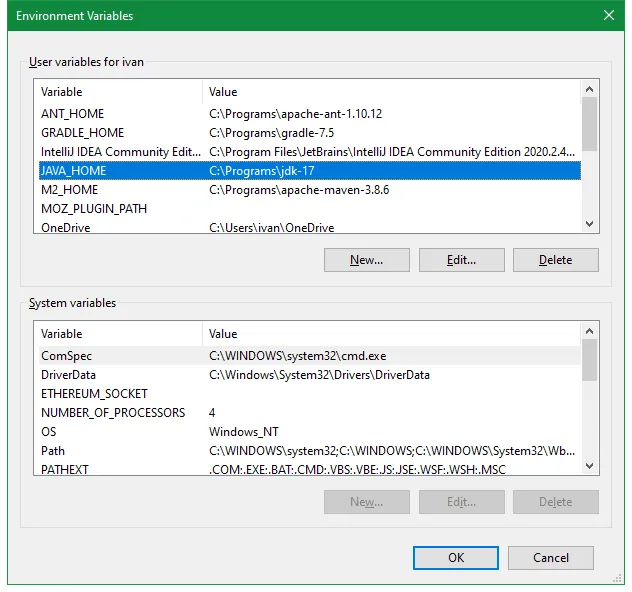Close the Environment Variables dialog
632x592 pixels.
pos(609,15)
